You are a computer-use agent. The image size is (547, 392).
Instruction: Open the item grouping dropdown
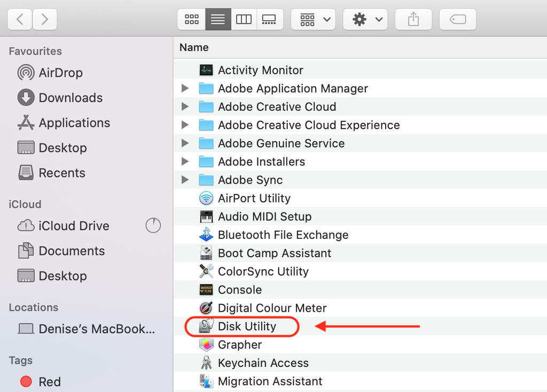coord(313,20)
